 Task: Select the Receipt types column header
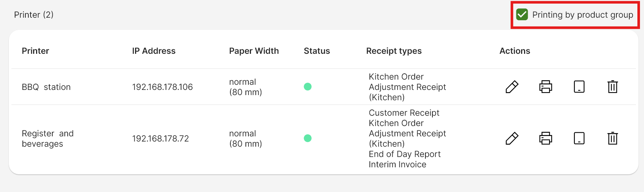[x=394, y=51]
